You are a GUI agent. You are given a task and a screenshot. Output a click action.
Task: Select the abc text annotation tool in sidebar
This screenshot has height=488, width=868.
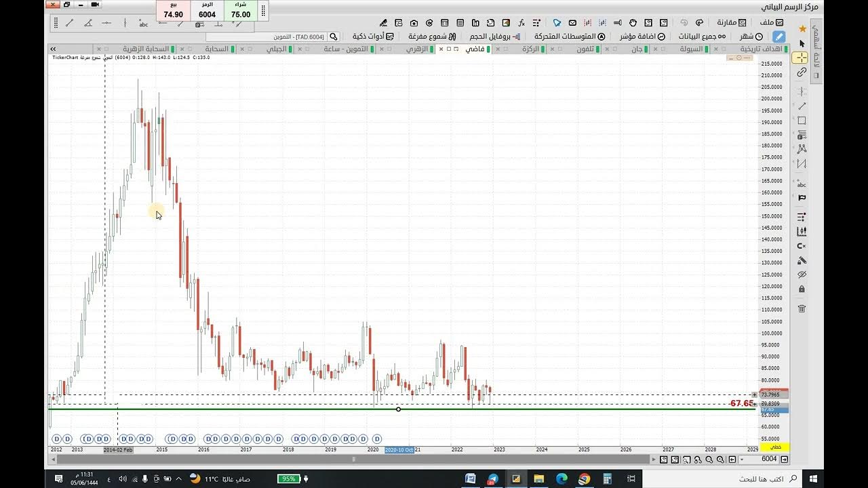(x=802, y=184)
